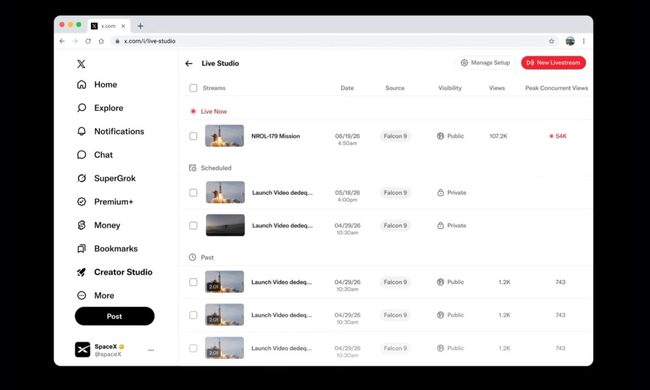Open SpaceX account options ellipsis
650x390 pixels.
pyautogui.click(x=151, y=350)
